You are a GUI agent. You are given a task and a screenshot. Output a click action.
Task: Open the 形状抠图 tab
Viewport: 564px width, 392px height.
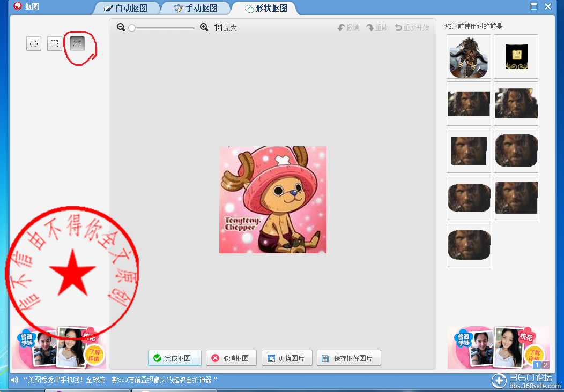click(x=266, y=9)
